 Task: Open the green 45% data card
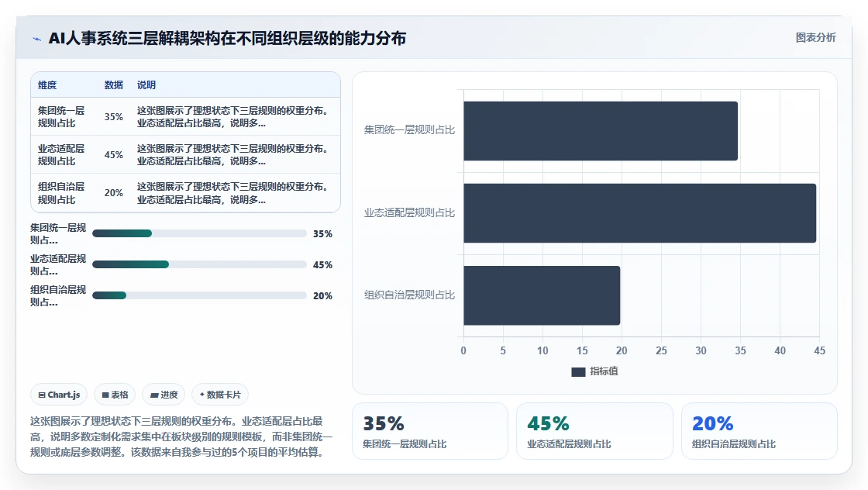coord(594,431)
